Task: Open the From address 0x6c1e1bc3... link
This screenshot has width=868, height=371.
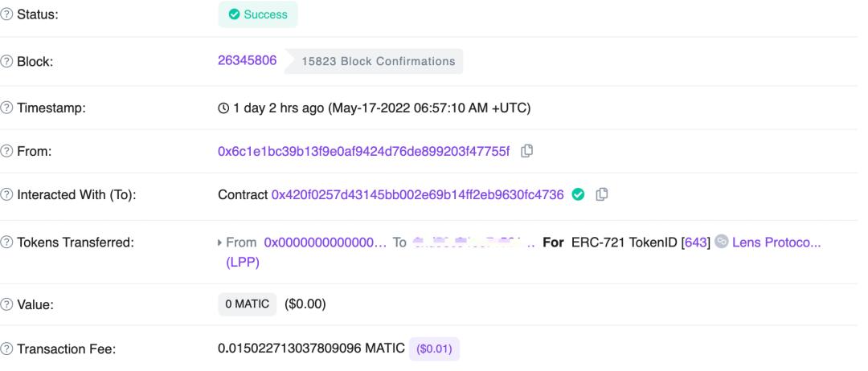Action: pos(364,151)
